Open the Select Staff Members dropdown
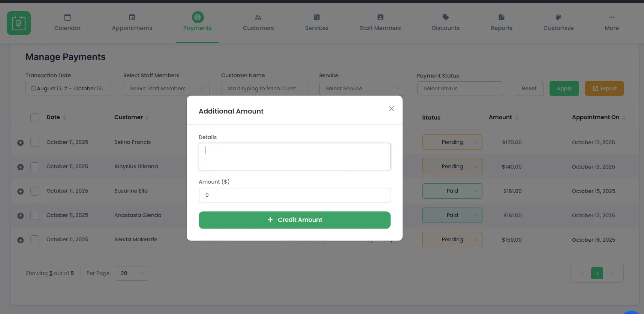644x314 pixels. coord(166,89)
